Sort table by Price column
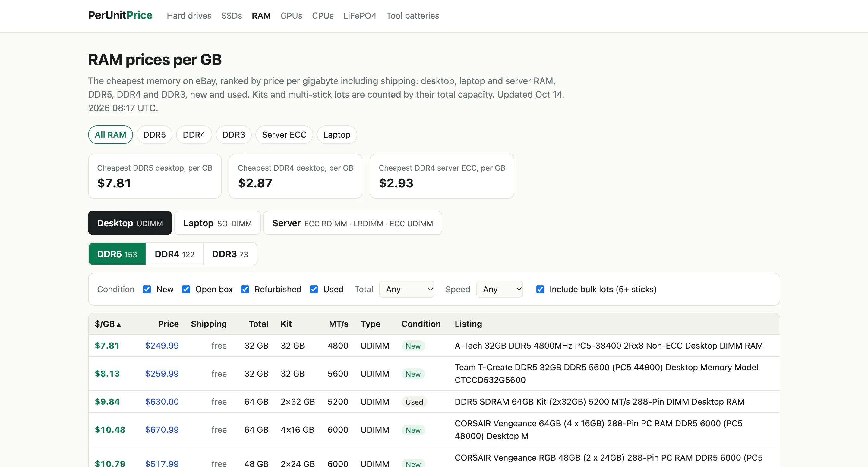Image resolution: width=868 pixels, height=467 pixels. point(168,324)
